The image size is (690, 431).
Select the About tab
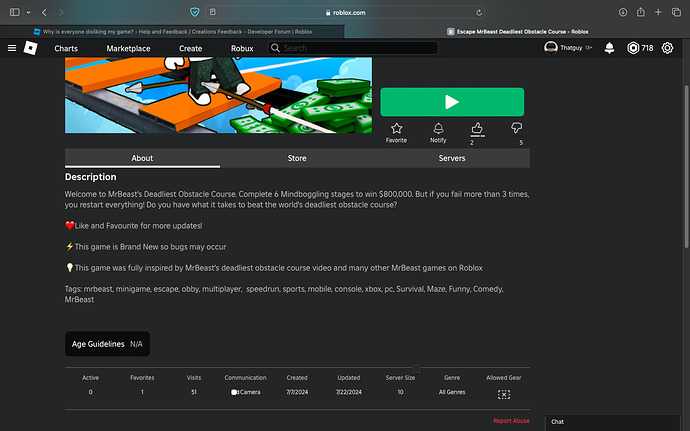coord(142,158)
